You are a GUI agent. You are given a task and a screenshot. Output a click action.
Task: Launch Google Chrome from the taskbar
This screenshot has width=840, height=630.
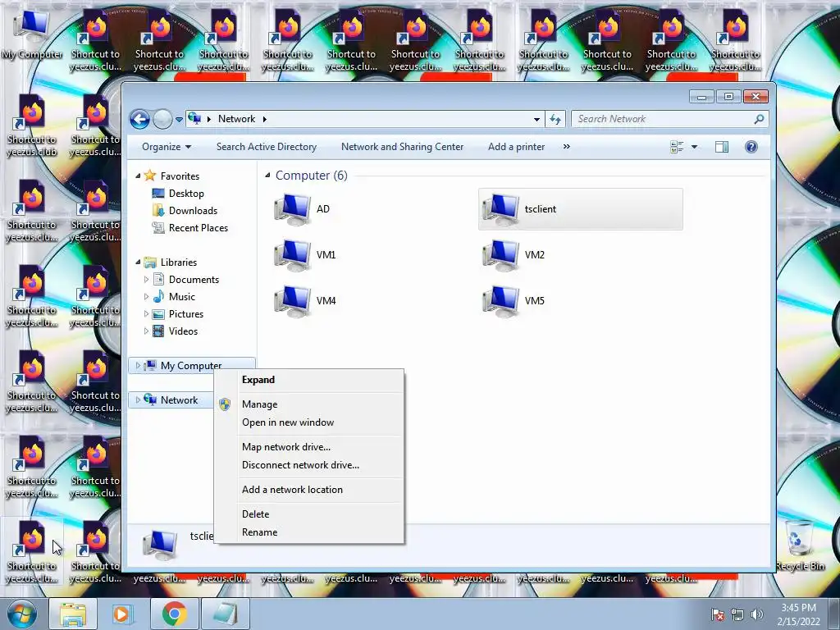tap(174, 614)
